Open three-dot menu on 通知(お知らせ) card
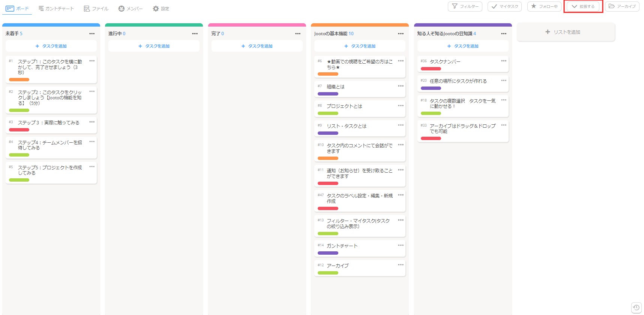The height and width of the screenshot is (315, 644). point(401,170)
